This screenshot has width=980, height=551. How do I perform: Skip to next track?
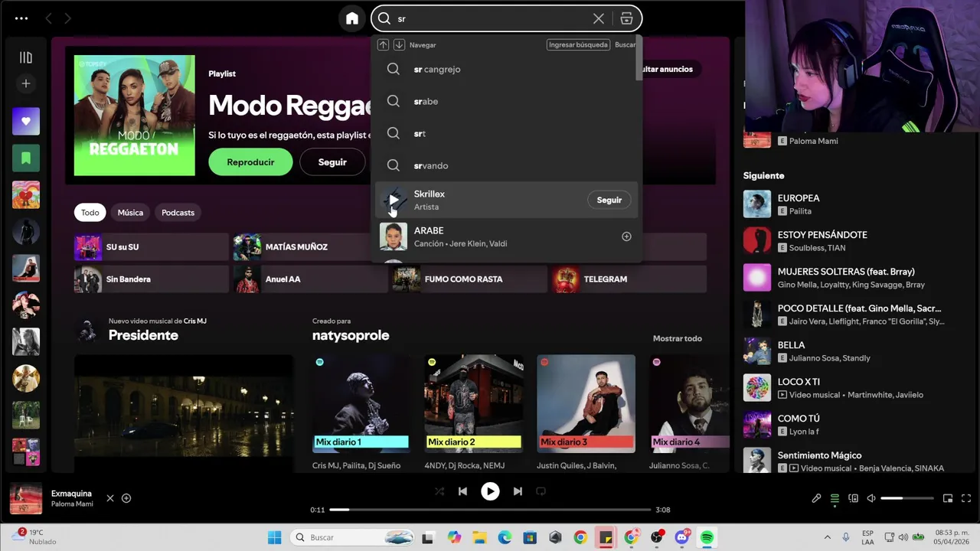518,491
